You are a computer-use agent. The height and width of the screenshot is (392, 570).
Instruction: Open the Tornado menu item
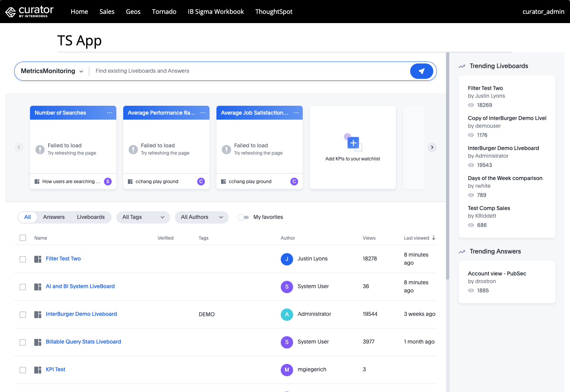[x=164, y=12]
